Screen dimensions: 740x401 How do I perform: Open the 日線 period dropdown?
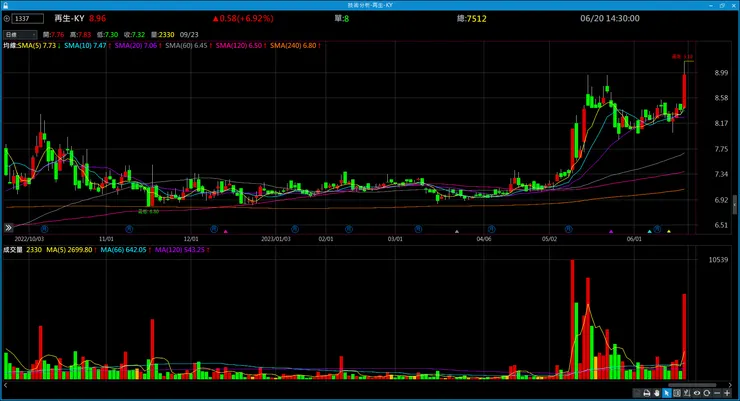click(x=20, y=35)
